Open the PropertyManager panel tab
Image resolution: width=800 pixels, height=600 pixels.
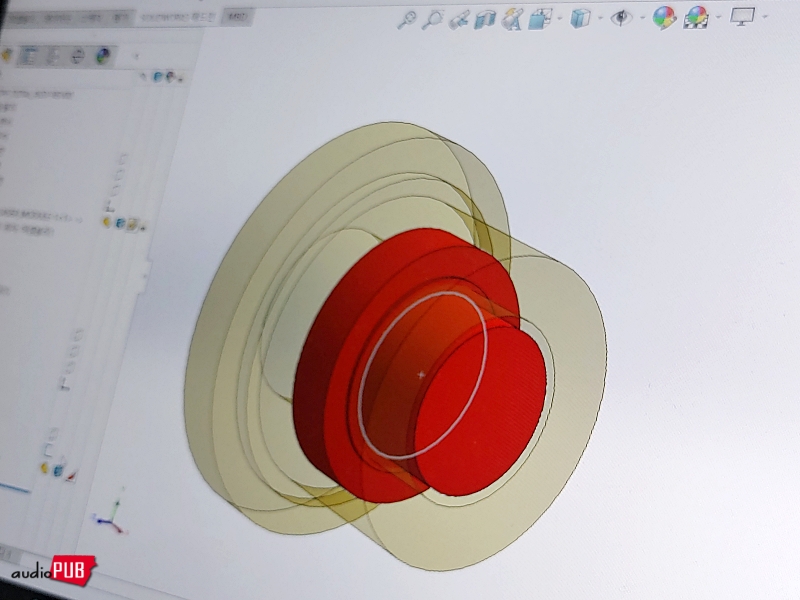(28, 56)
